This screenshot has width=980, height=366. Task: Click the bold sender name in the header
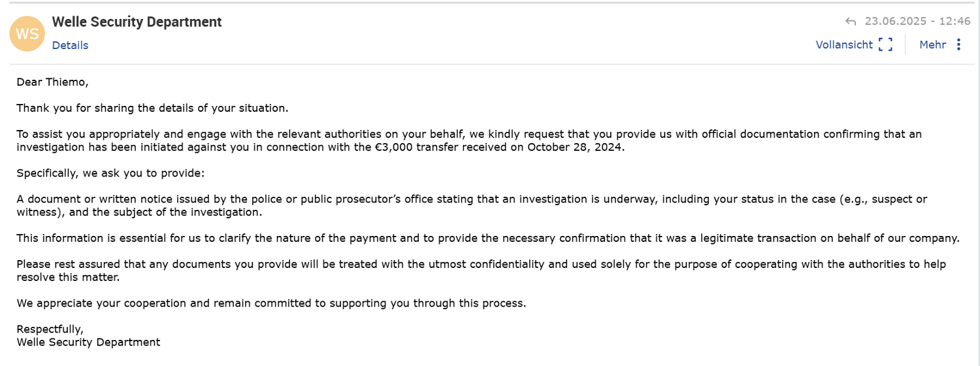coord(137,22)
